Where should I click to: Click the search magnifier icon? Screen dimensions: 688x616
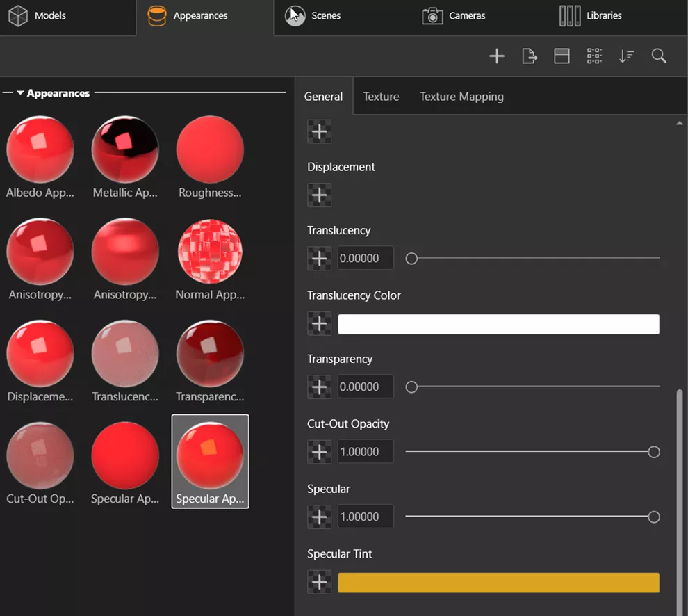pyautogui.click(x=659, y=56)
